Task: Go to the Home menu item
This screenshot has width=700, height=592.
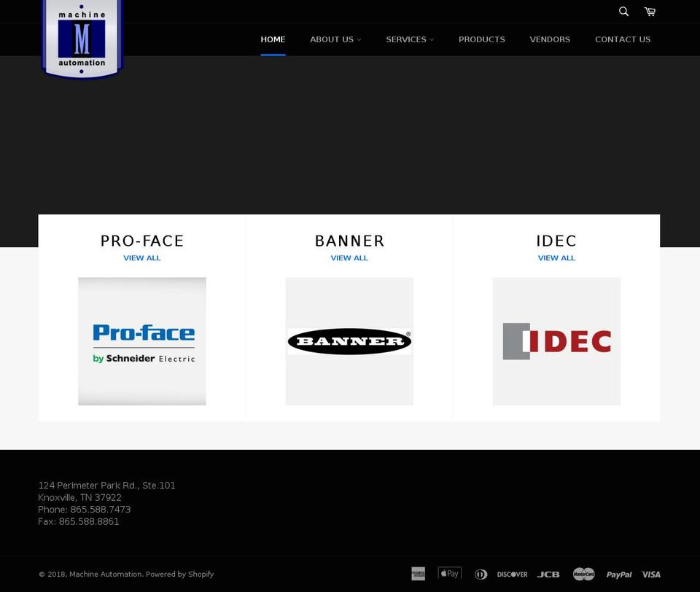Action: coord(273,39)
